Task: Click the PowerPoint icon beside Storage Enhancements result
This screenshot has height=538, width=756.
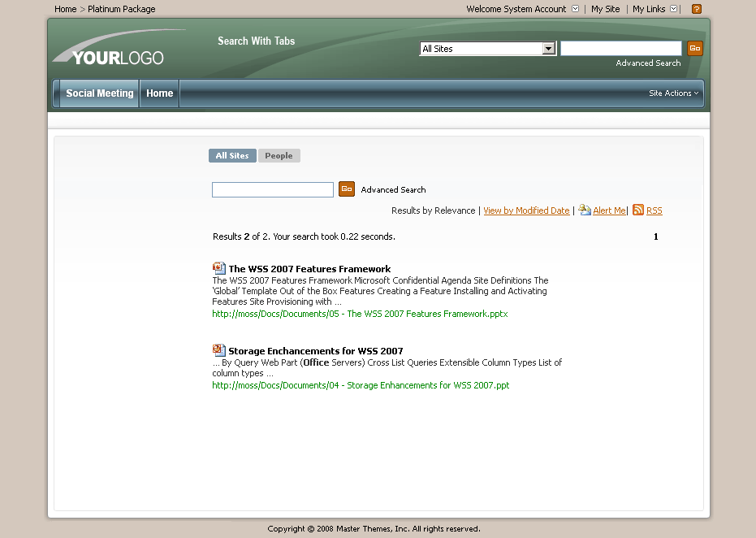Action: click(x=218, y=350)
